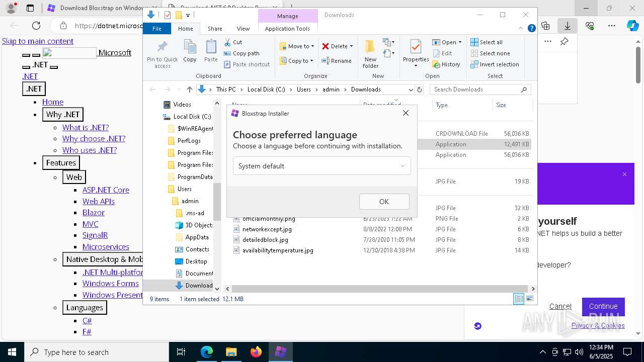Open quick access toolbar customize arrow
Image resolution: width=644 pixels, height=362 pixels.
(x=188, y=15)
